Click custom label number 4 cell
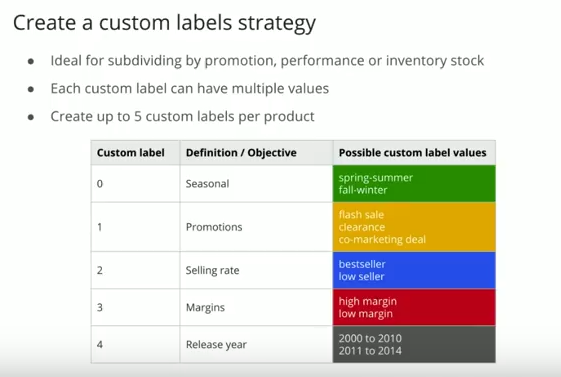561x377 pixels. click(x=136, y=344)
